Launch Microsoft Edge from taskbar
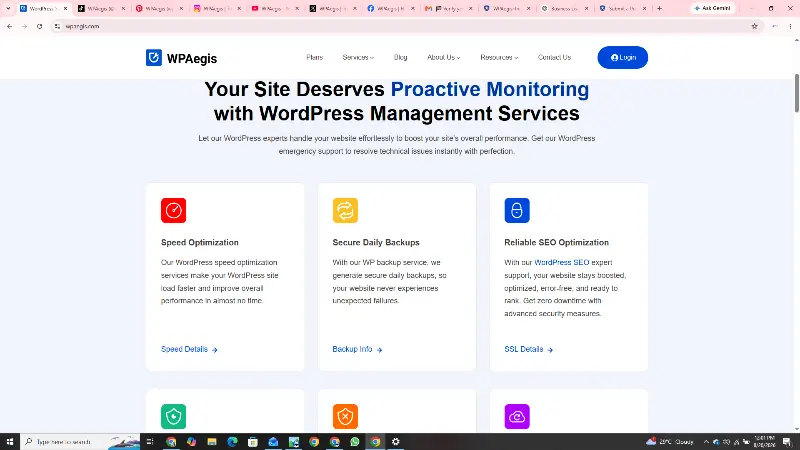 232,441
